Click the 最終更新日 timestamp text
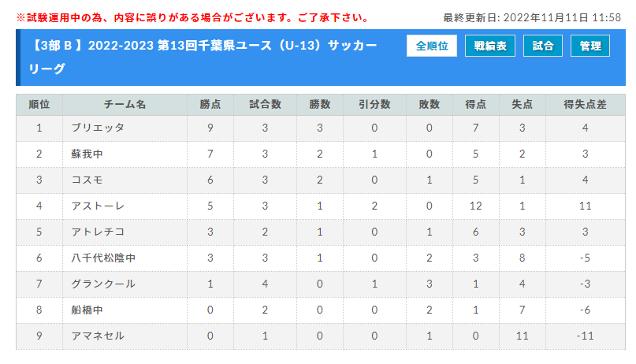Screen dimensions: 636x364 (x=532, y=18)
